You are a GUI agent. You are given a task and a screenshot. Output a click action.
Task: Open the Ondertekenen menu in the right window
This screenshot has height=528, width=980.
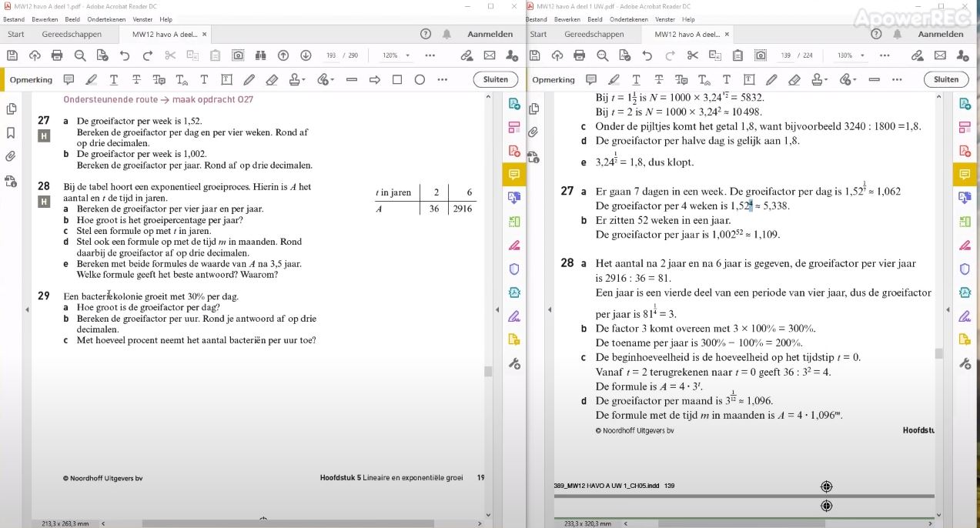(627, 19)
